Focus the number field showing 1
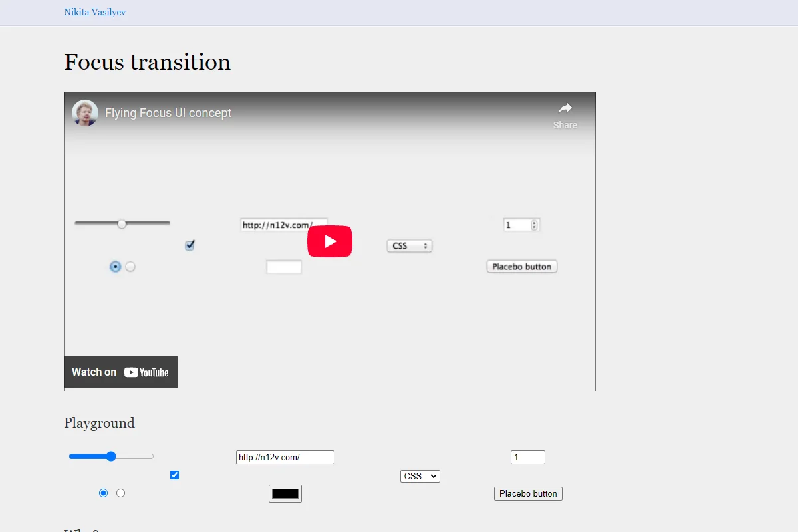Image resolution: width=798 pixels, height=532 pixels. tap(528, 457)
